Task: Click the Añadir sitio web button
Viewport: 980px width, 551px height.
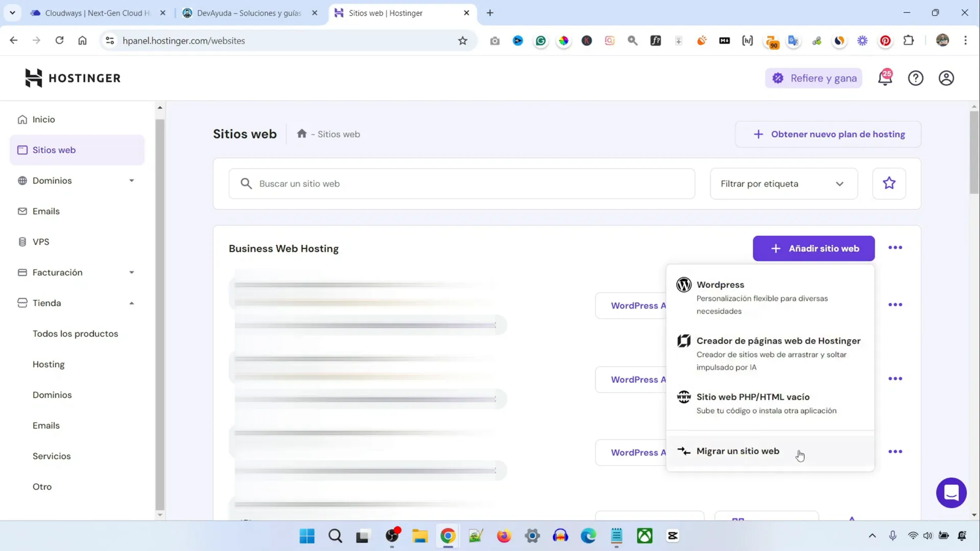Action: click(x=813, y=248)
